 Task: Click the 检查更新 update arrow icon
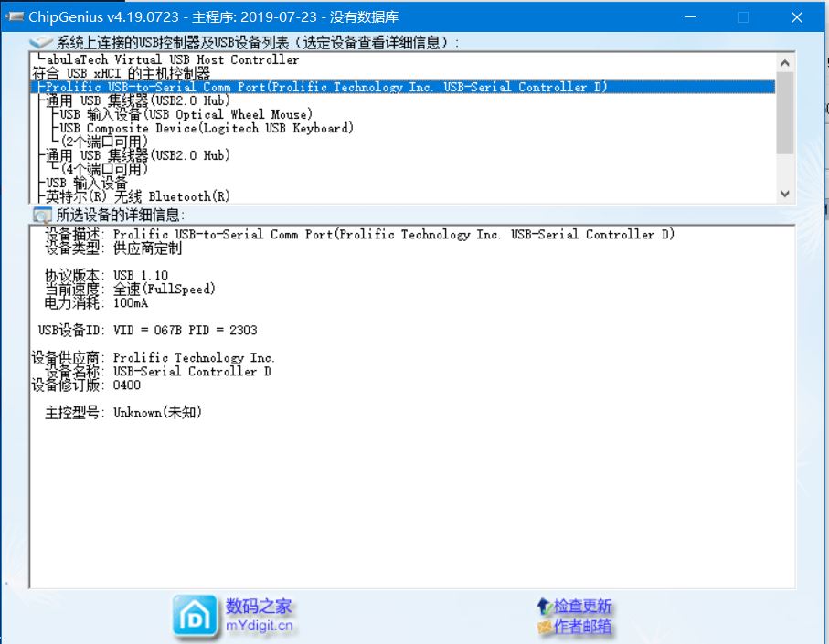pos(544,606)
